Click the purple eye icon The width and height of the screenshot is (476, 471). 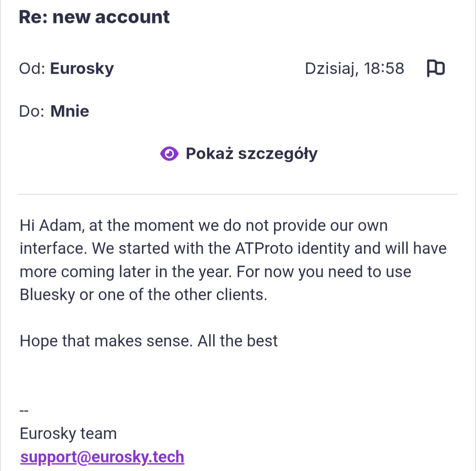(x=169, y=153)
